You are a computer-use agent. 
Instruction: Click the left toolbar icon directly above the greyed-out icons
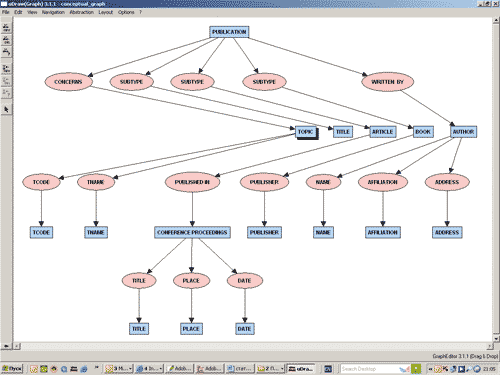pyautogui.click(x=6, y=69)
